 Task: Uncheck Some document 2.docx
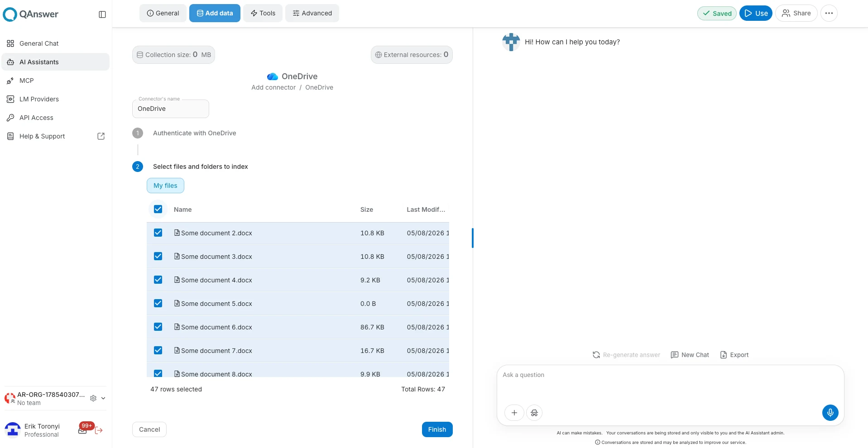(158, 233)
